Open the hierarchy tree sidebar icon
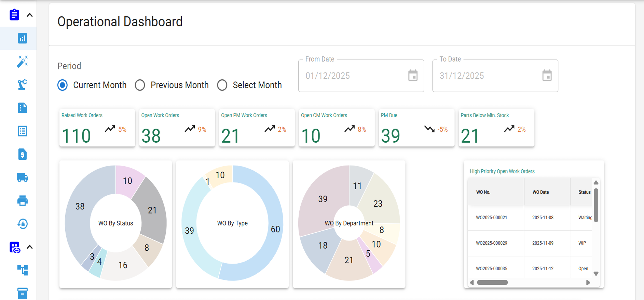The width and height of the screenshot is (644, 300). pyautogui.click(x=23, y=270)
